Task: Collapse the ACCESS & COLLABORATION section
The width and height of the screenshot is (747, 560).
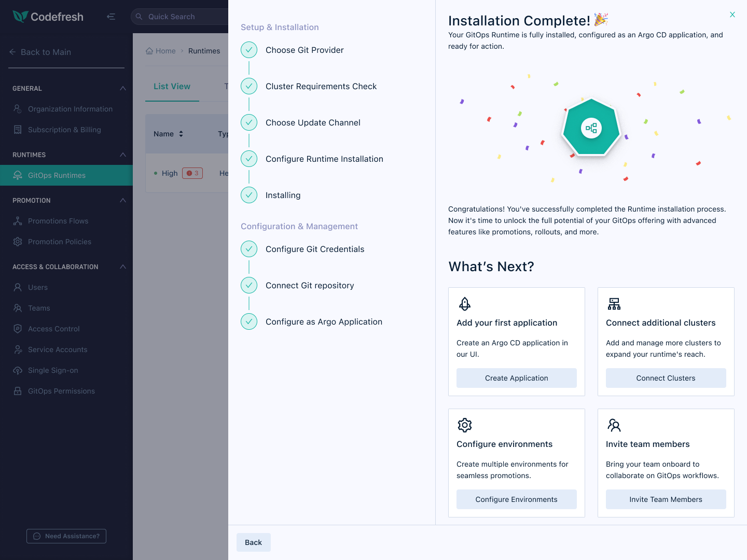Action: coord(123,267)
